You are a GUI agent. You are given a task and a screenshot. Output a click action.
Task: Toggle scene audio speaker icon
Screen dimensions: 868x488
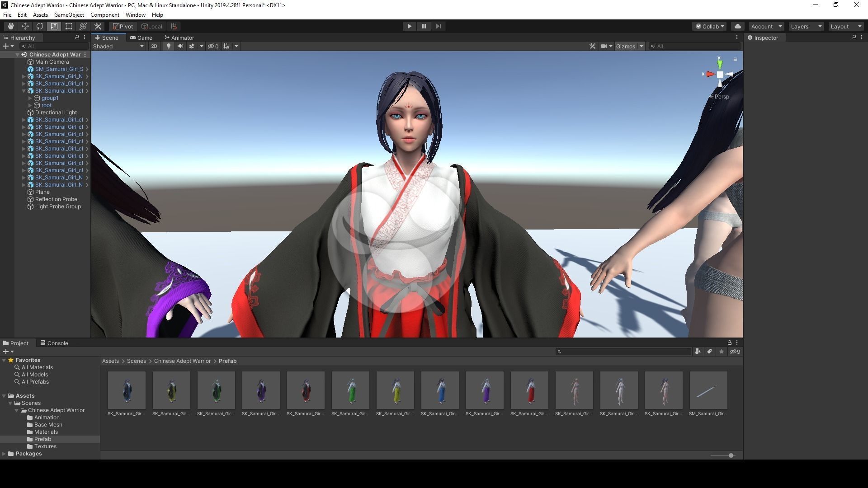click(x=180, y=46)
